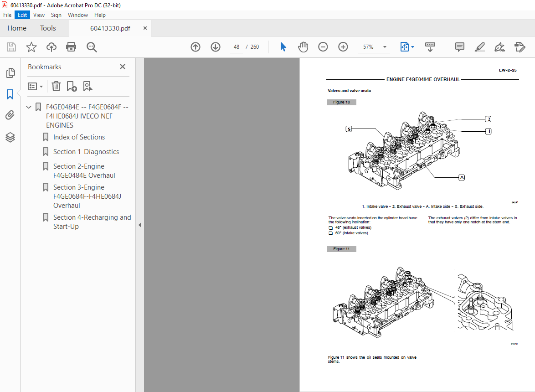
Task: Open the Window menu
Action: [78, 15]
